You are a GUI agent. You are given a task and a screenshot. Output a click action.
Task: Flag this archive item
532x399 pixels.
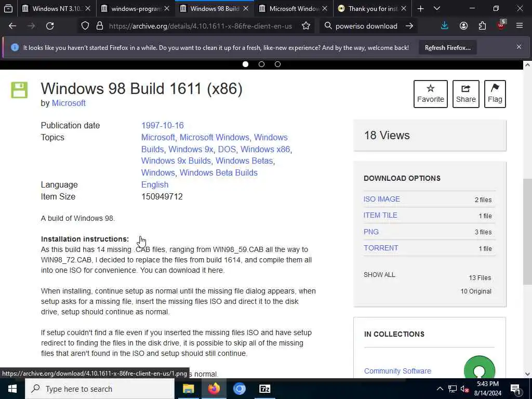495,94
